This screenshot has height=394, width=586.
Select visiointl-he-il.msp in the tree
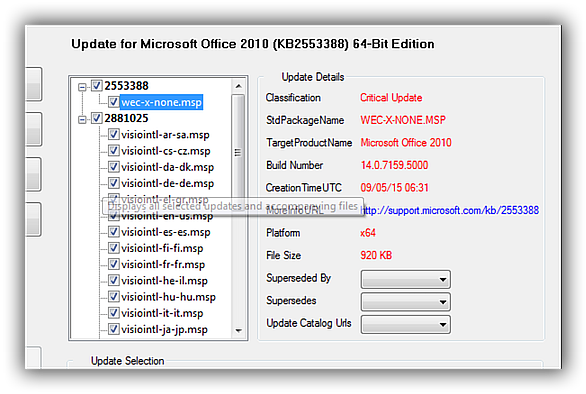[x=164, y=281]
